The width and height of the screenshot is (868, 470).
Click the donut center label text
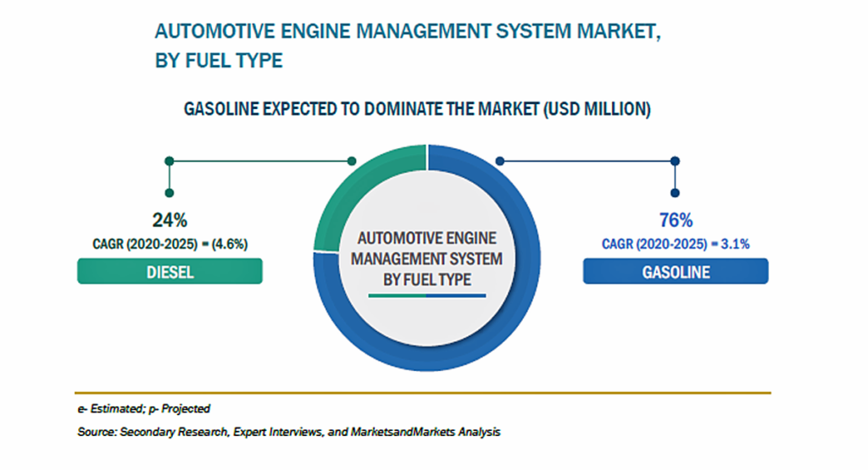(x=427, y=259)
